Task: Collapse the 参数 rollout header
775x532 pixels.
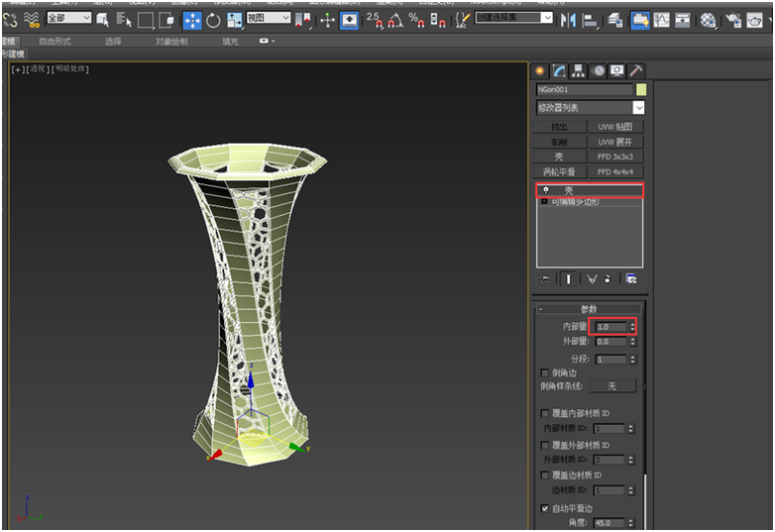Action: coord(589,309)
